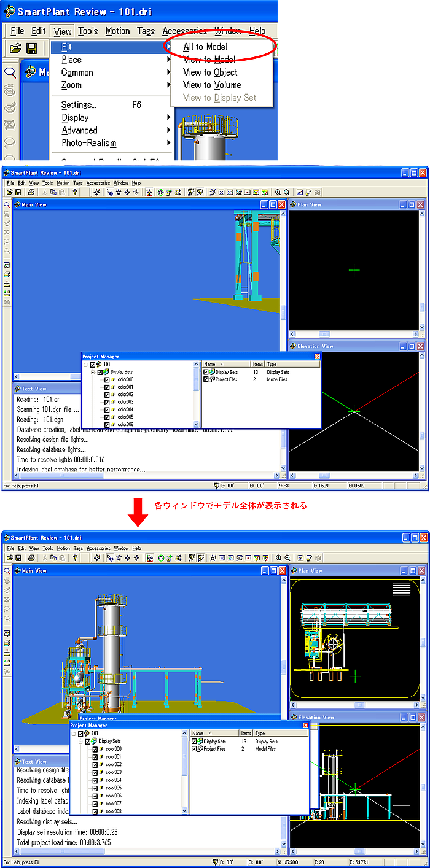Uncheck color003 in middle screenshot Project Manager
Image resolution: width=430 pixels, height=868 pixels.
coord(107,402)
